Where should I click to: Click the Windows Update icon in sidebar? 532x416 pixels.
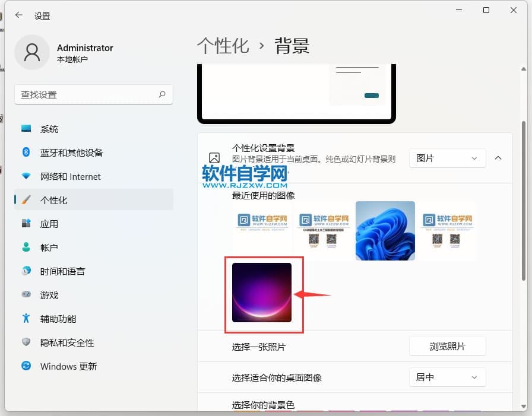coord(26,366)
